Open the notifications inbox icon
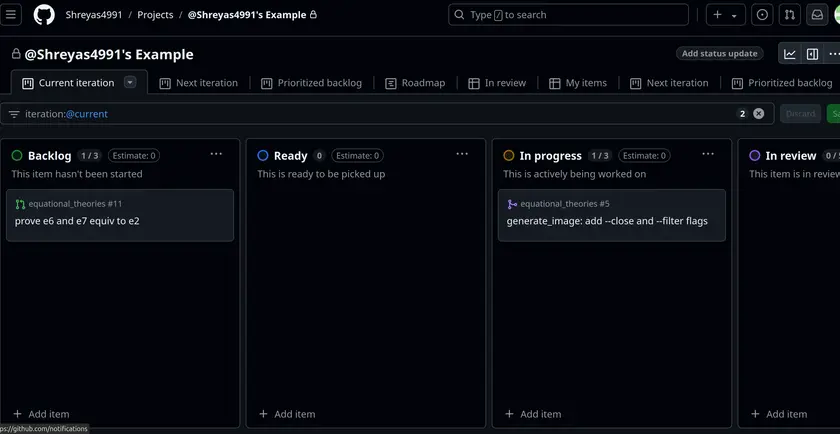This screenshot has width=840, height=434. 817,15
